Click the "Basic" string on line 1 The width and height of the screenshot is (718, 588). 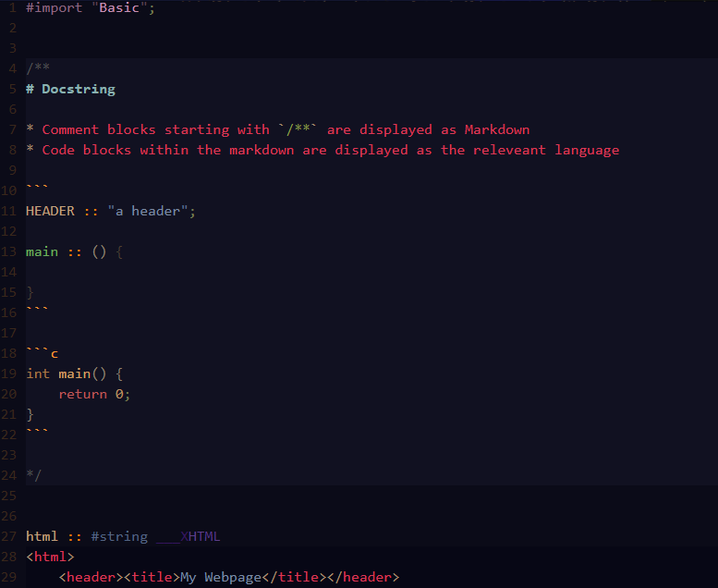click(x=119, y=7)
